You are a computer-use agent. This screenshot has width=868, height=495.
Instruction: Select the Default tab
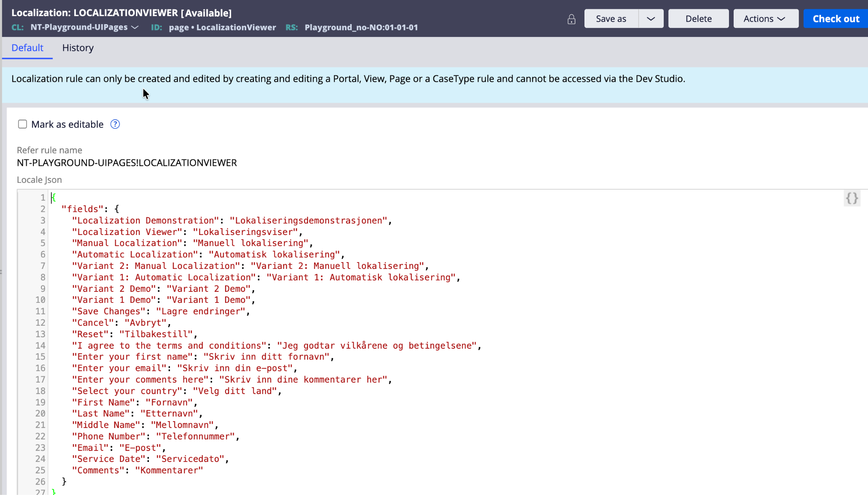pyautogui.click(x=27, y=48)
